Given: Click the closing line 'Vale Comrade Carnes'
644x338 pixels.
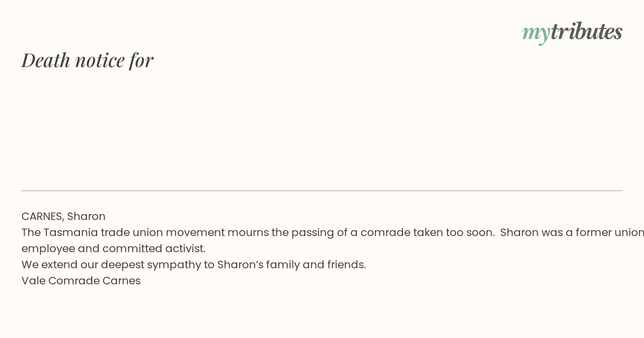Looking at the screenshot, I should [x=81, y=281].
